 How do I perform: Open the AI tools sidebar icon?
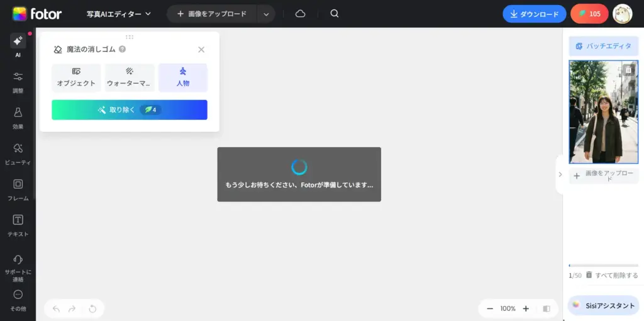coord(18,41)
